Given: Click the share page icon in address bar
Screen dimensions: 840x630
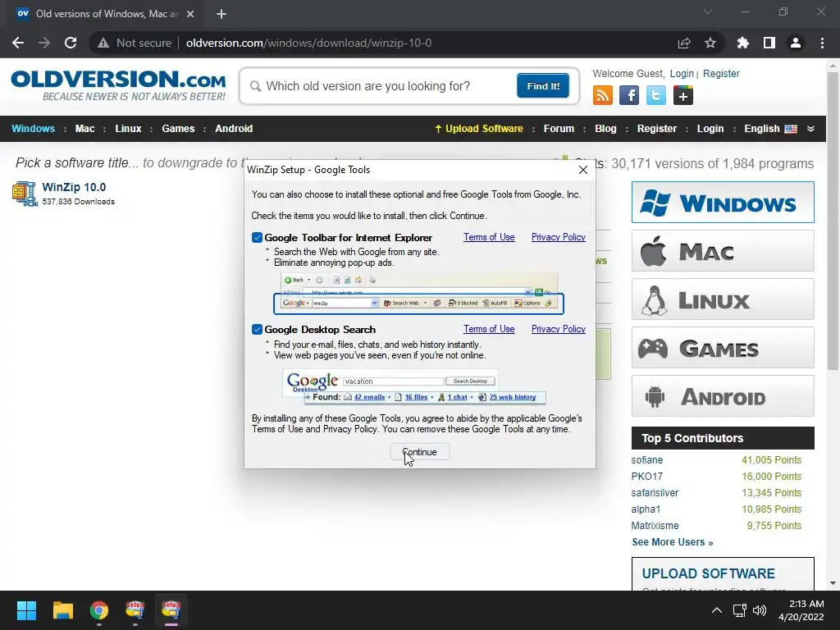Looking at the screenshot, I should pyautogui.click(x=684, y=43).
